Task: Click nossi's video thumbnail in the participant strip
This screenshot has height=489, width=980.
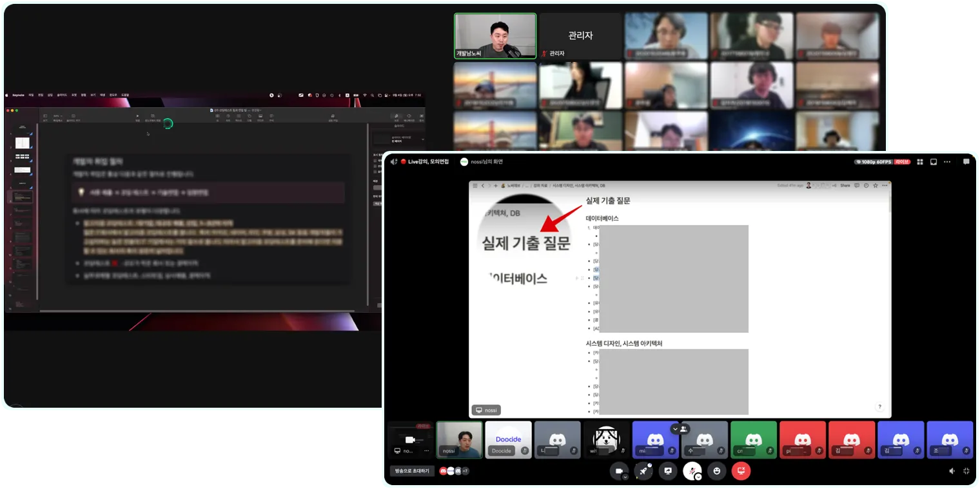Action: click(459, 441)
